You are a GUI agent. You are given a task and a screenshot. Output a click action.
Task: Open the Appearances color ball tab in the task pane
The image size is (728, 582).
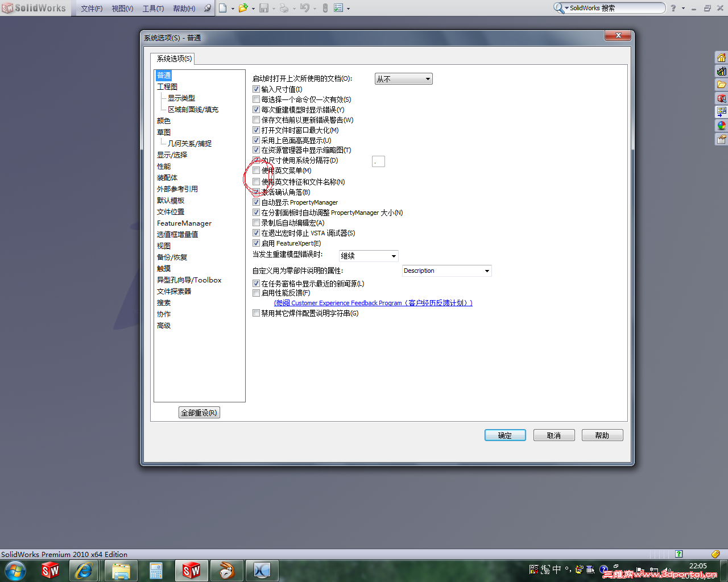(721, 126)
